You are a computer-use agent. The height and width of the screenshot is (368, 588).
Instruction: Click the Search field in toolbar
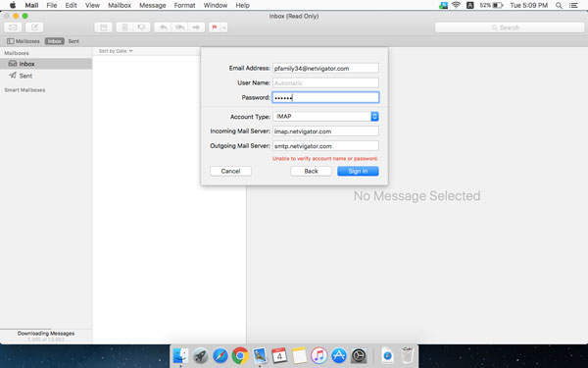click(510, 27)
